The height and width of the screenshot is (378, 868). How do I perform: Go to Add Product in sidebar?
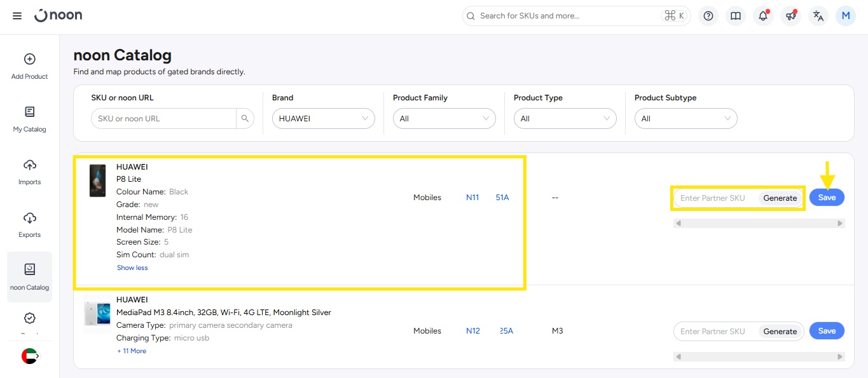29,66
